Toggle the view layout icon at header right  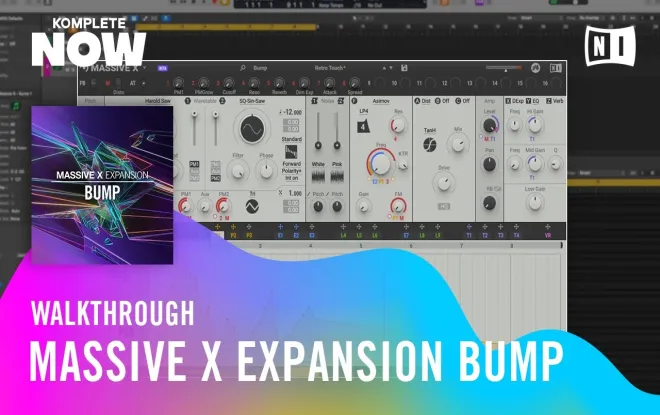coord(556,67)
